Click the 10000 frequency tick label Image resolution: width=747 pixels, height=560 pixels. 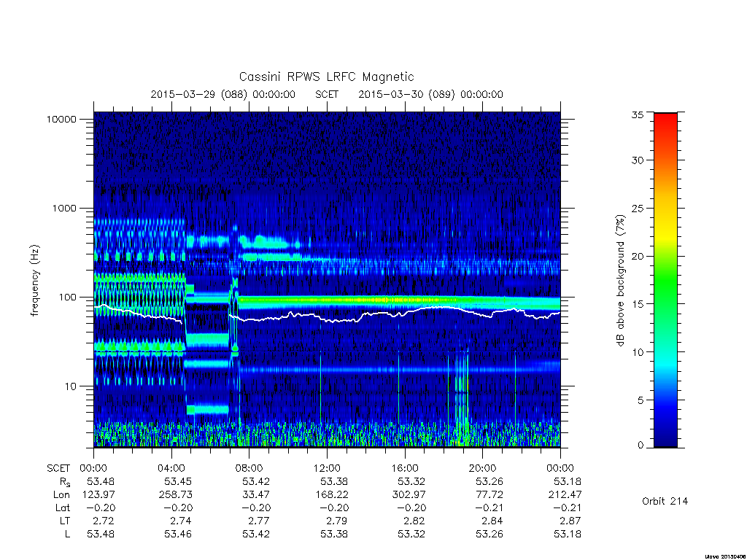(61, 120)
